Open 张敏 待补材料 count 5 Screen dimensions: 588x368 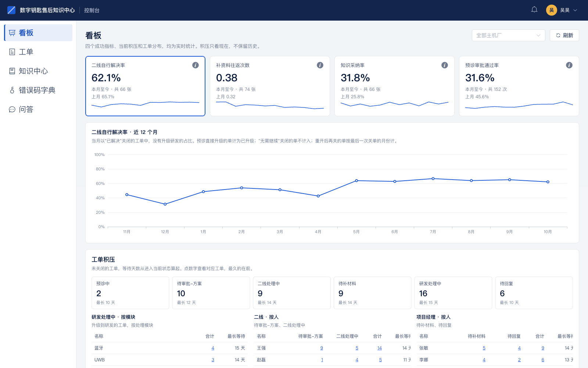(x=484, y=348)
